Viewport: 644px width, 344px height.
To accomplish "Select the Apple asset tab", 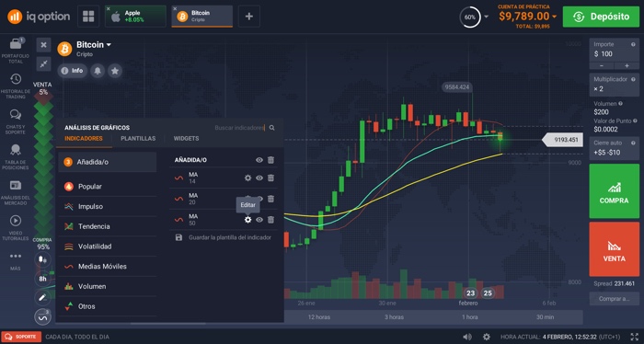I will [135, 17].
